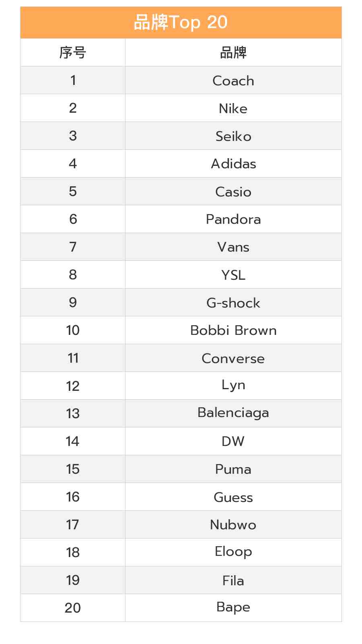Click the G-shock brand cell

coord(233,303)
